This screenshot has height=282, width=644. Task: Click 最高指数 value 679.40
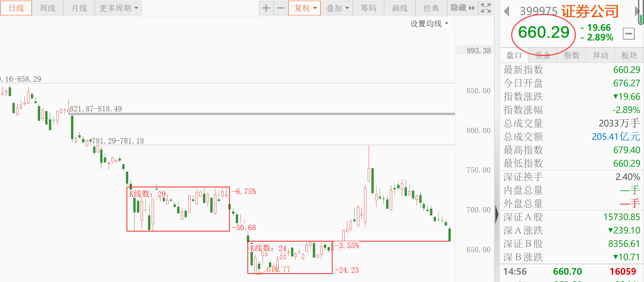(x=627, y=150)
